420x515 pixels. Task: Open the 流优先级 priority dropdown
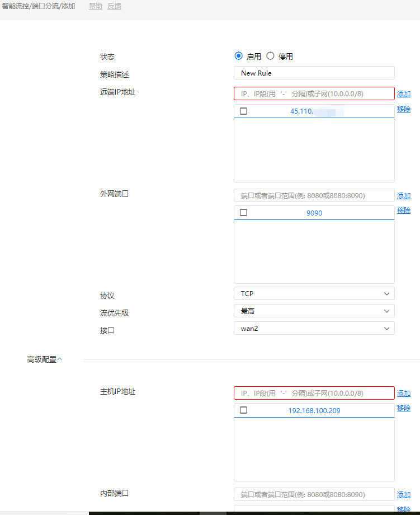(x=314, y=311)
